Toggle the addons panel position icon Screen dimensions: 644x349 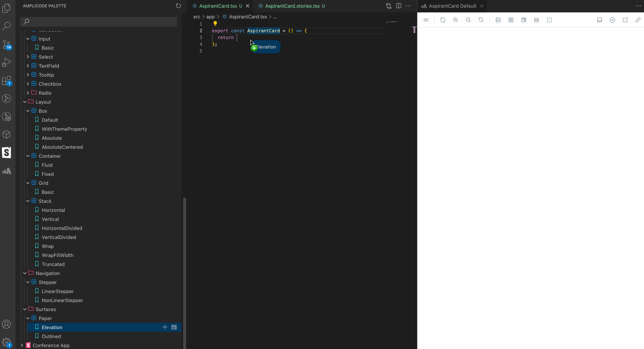pyautogui.click(x=600, y=20)
